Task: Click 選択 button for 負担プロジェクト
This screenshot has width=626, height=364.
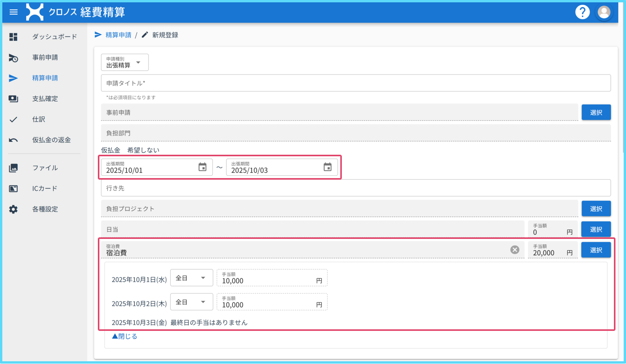Action: [596, 209]
